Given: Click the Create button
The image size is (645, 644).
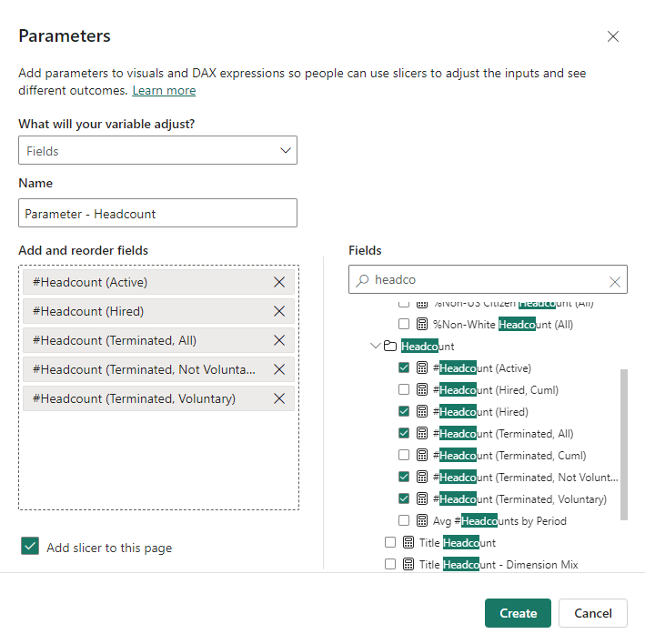Looking at the screenshot, I should pyautogui.click(x=518, y=613).
